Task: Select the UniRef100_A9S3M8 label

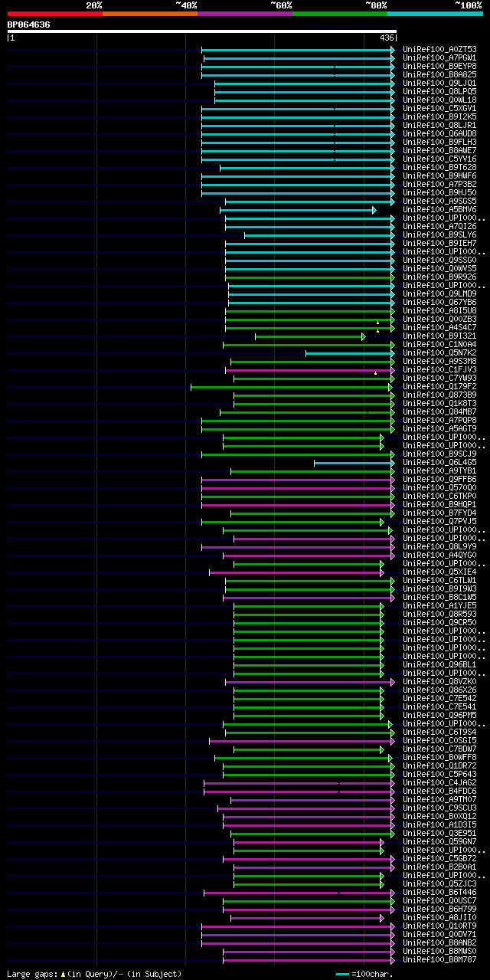Action: (x=439, y=362)
